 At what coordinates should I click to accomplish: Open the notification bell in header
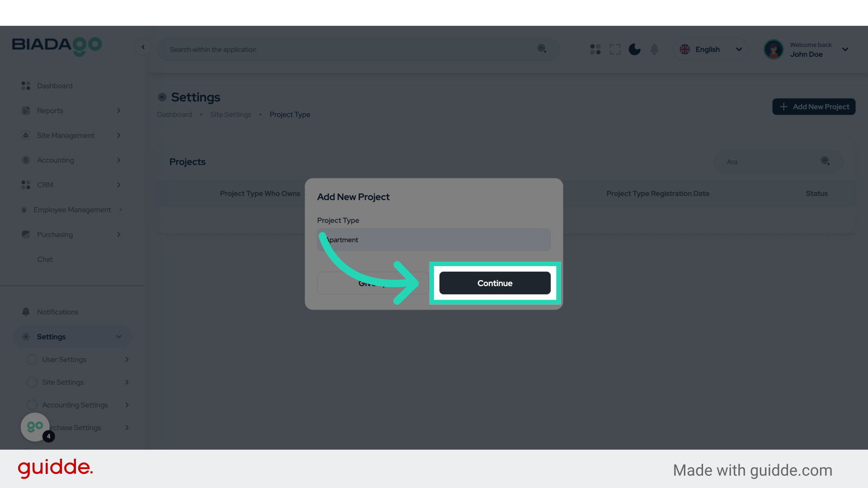(x=654, y=49)
